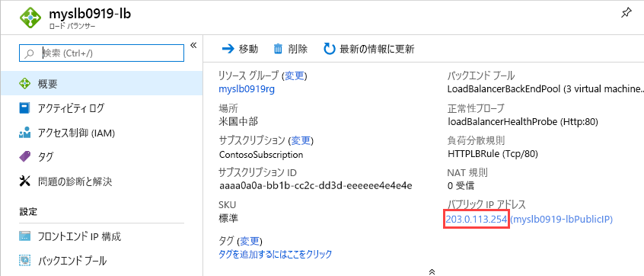Click the magnifier icon in search box
Viewport: 644px width, 276px height.
click(x=30, y=53)
